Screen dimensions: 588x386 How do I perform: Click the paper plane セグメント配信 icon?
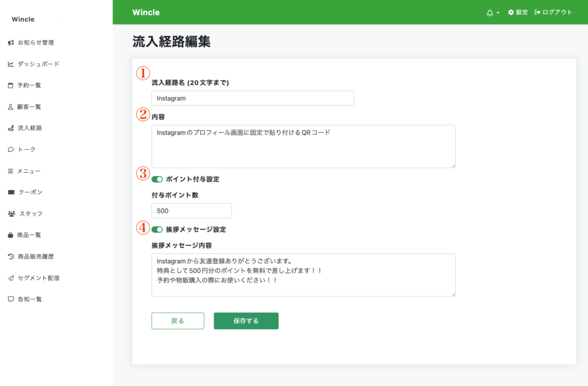pyautogui.click(x=10, y=278)
